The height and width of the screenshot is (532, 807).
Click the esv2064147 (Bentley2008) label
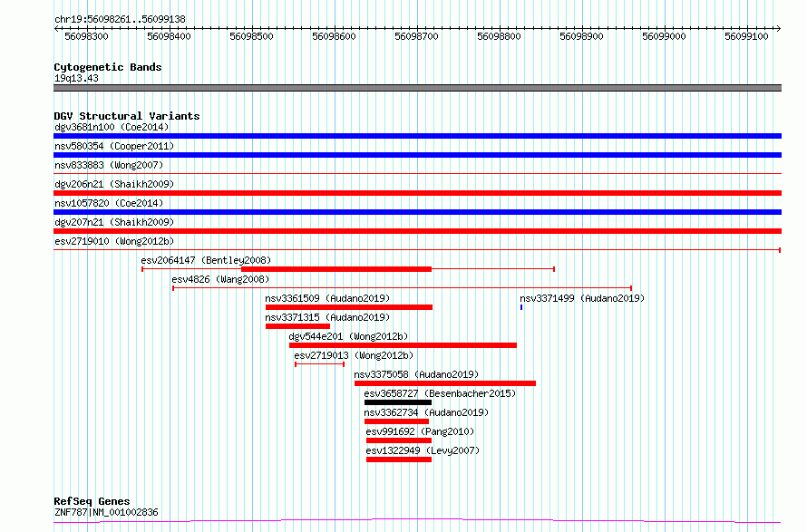pos(206,260)
